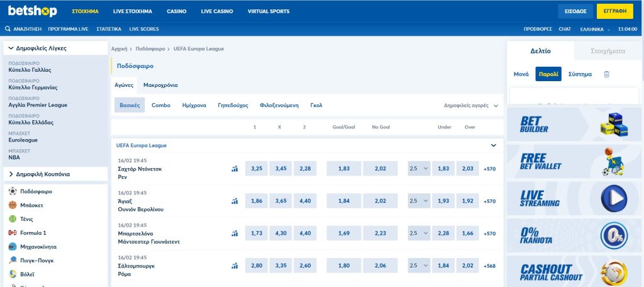Open stats icon for Μπαρτσελόνα match
The height and width of the screenshot is (287, 644).
coord(235,233)
